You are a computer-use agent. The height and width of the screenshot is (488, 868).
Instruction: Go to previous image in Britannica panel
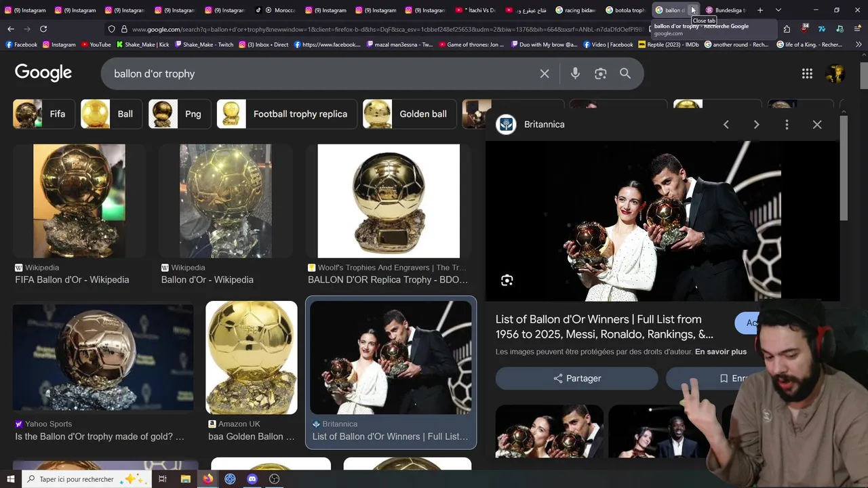pos(726,125)
